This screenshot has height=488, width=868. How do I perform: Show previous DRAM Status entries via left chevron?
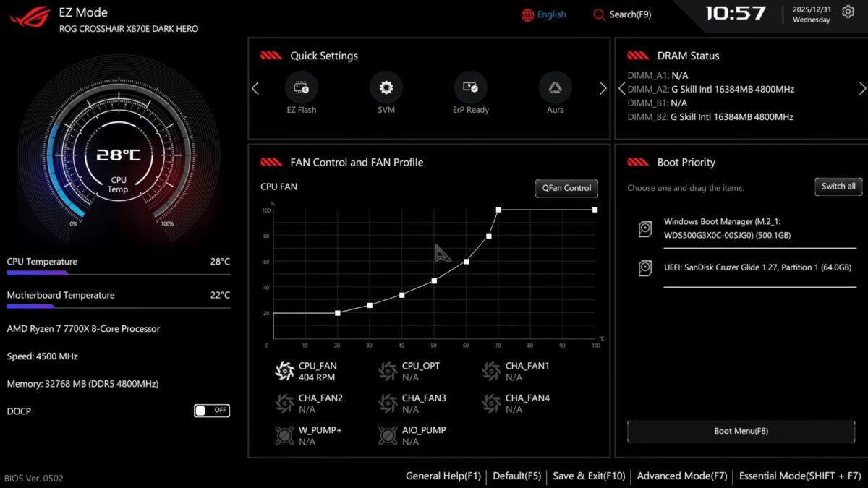(x=622, y=87)
